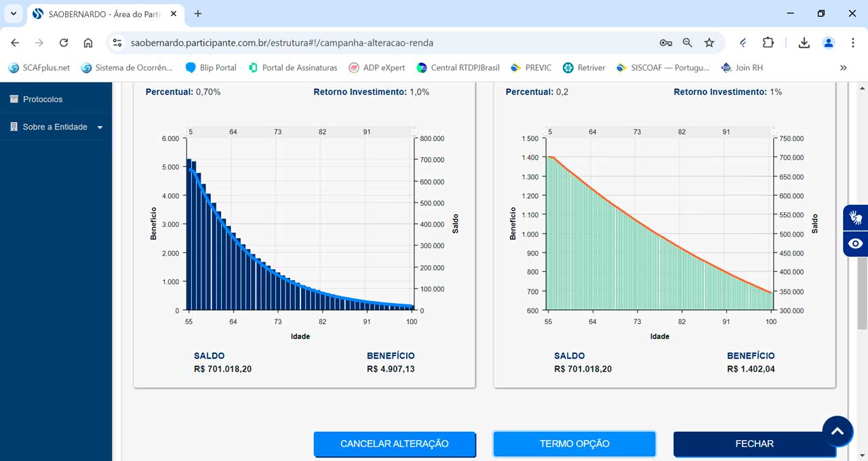
Task: Open the Chrome profile avatar
Action: coord(829,43)
